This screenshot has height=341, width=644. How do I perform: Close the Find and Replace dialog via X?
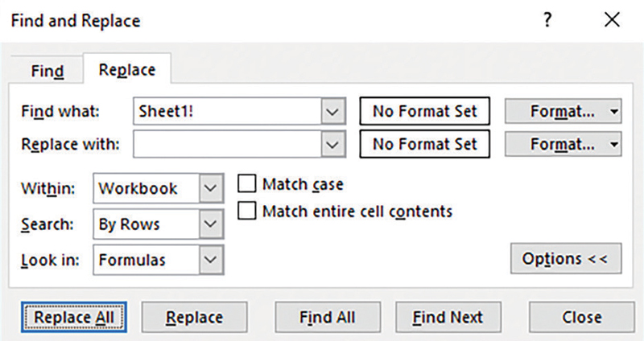tap(613, 22)
